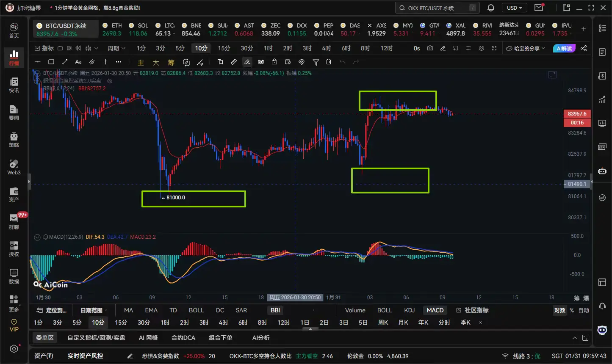Open the 策略 strategy robot icon
The height and width of the screenshot is (364, 612).
pyautogui.click(x=14, y=139)
